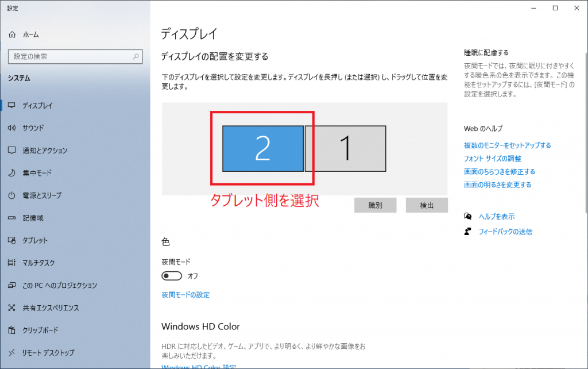Open この PC へのプロジェクション settings
588x369 pixels.
(x=60, y=285)
